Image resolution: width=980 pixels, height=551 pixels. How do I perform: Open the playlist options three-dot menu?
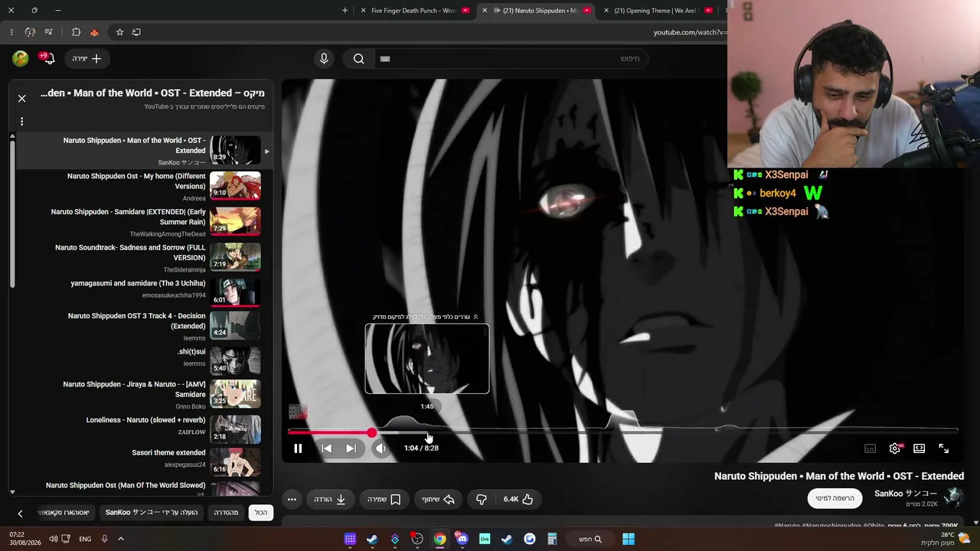point(21,122)
